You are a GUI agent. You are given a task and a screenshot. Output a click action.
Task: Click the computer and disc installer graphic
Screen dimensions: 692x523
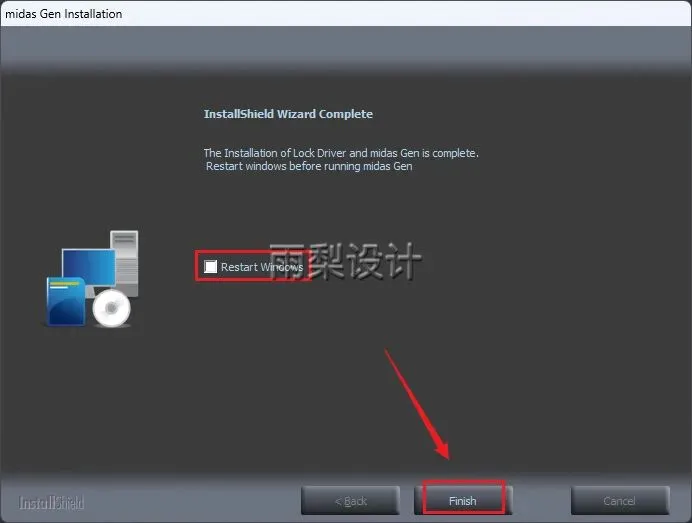tap(93, 278)
